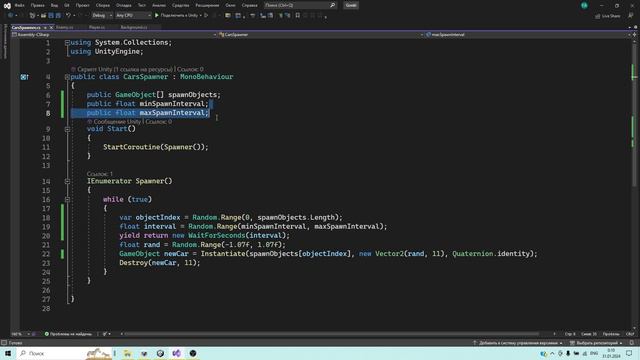Screen dimensions: 640x360
Task: Open the account avatar in the title bar
Action: click(x=584, y=5)
